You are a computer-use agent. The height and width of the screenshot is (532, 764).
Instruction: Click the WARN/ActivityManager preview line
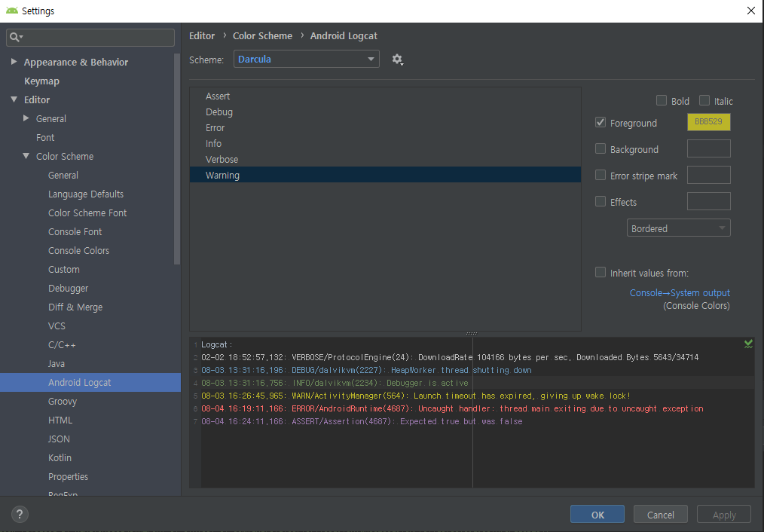[416, 396]
